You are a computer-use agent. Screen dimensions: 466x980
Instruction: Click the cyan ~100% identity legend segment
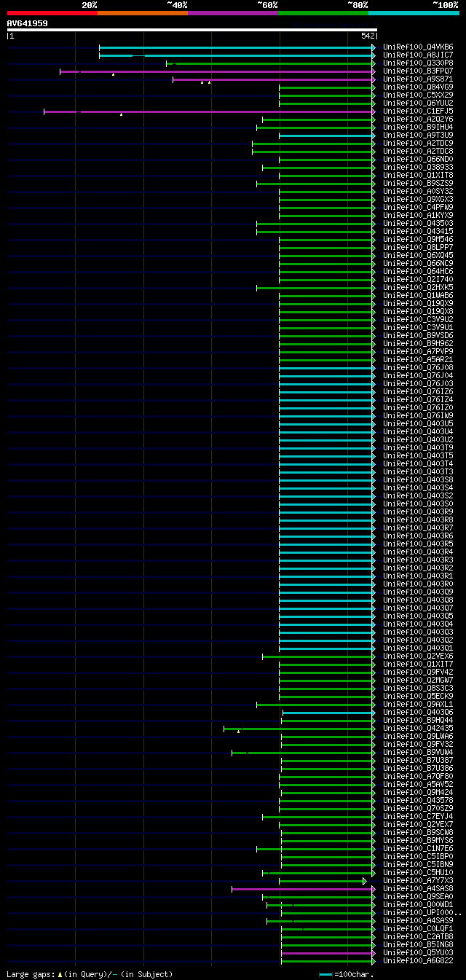pyautogui.click(x=414, y=13)
